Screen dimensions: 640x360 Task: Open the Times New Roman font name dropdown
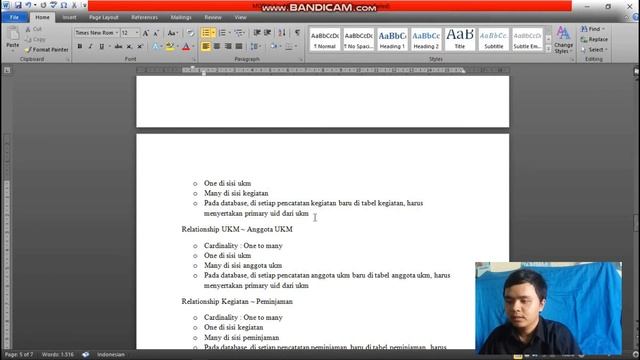coord(117,33)
